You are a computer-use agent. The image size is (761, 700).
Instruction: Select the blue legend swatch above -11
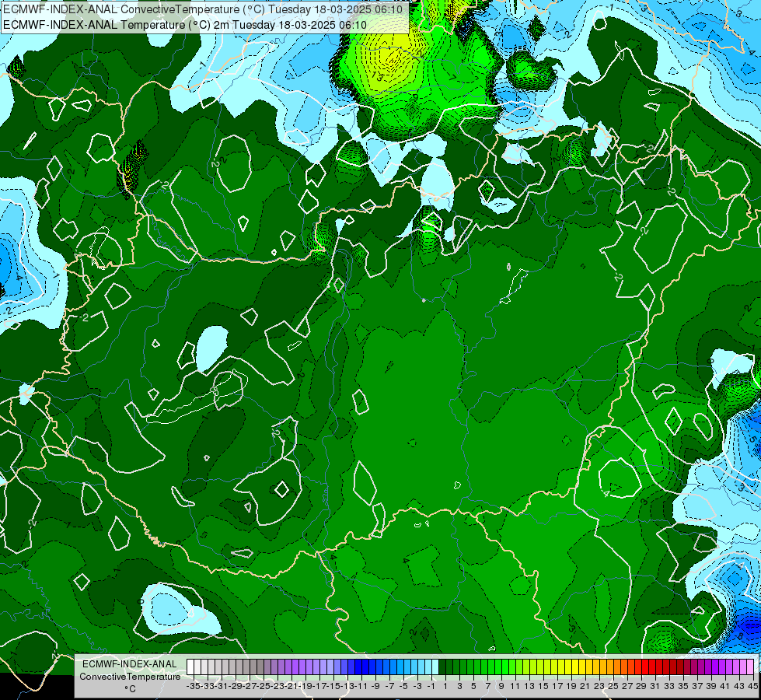point(358,667)
